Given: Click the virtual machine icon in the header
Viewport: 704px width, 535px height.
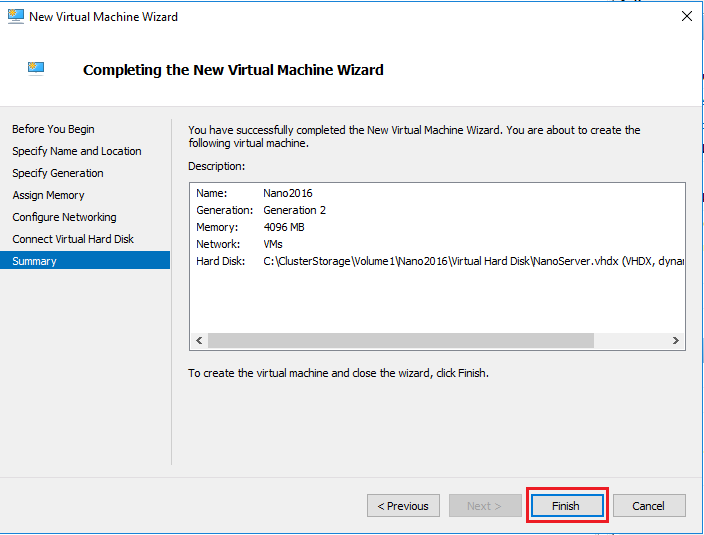Looking at the screenshot, I should [36, 69].
